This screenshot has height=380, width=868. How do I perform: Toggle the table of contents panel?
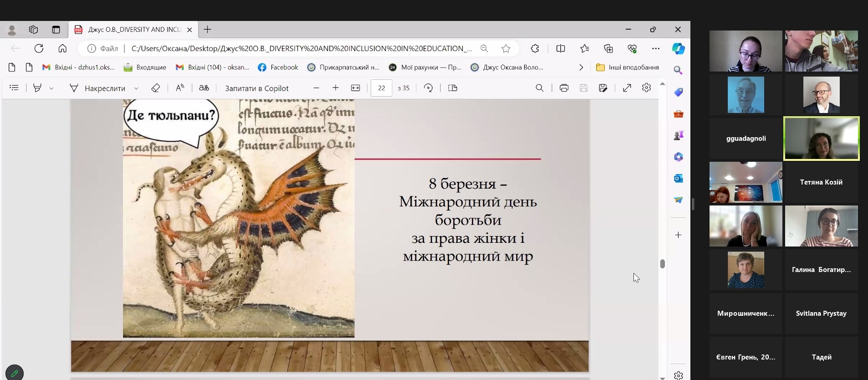click(x=14, y=88)
